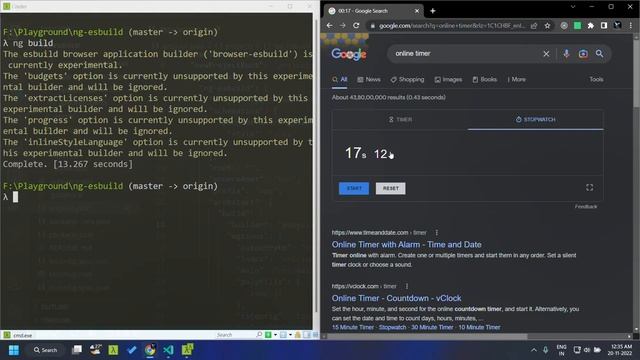Start the Google stopwatch
The image size is (640, 360).
pos(354,189)
